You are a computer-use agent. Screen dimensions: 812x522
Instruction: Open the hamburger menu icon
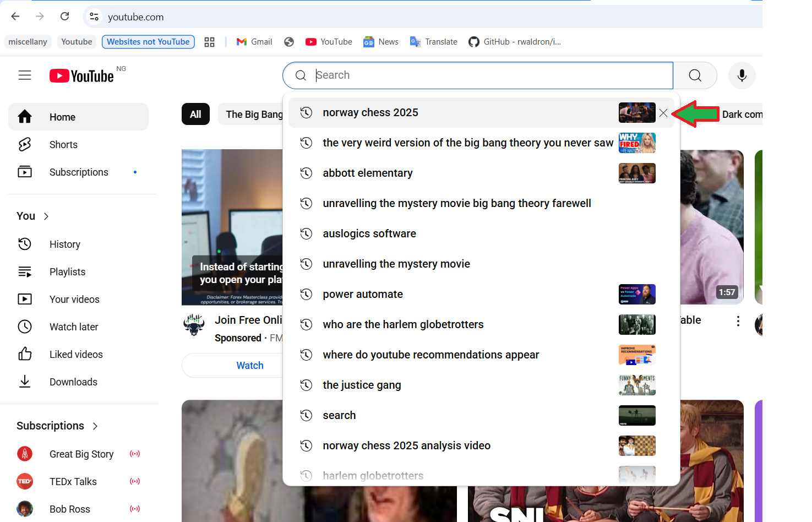point(25,75)
